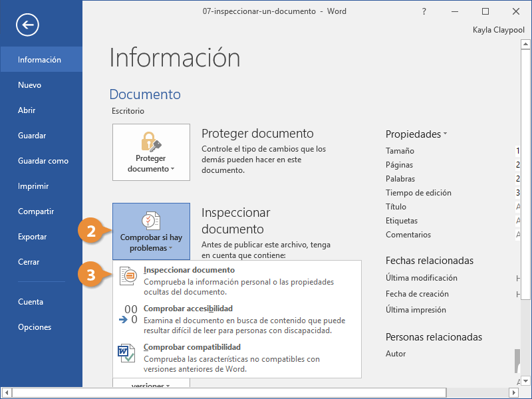The image size is (532, 399).
Task: Click the Tiempo de edición label
Action: click(418, 193)
